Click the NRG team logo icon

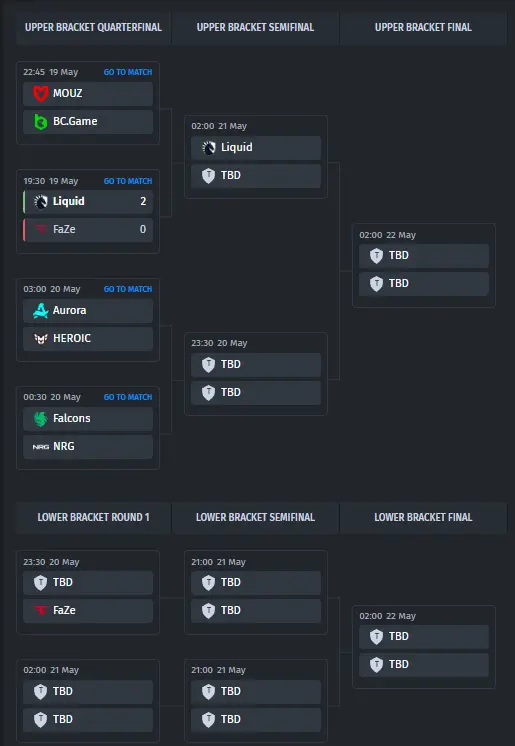41,447
